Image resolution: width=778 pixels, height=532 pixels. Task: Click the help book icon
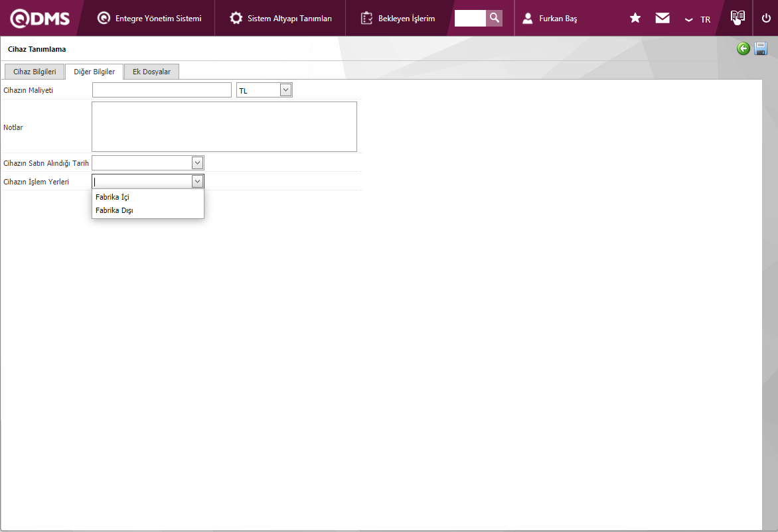(x=737, y=18)
